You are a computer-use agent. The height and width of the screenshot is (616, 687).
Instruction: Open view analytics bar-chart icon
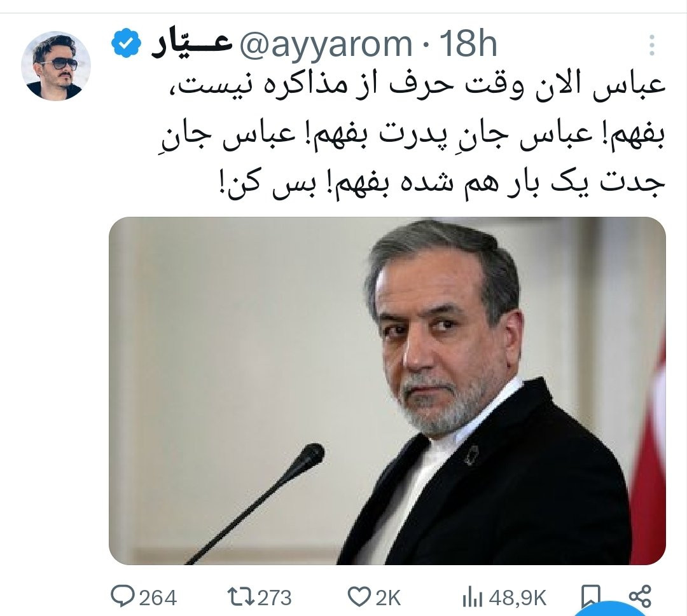pyautogui.click(x=472, y=598)
